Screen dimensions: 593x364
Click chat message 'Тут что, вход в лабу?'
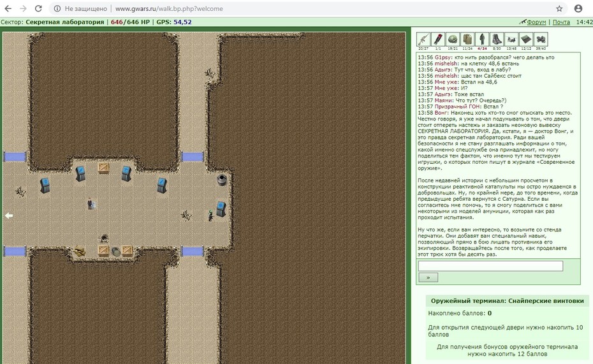(x=483, y=69)
